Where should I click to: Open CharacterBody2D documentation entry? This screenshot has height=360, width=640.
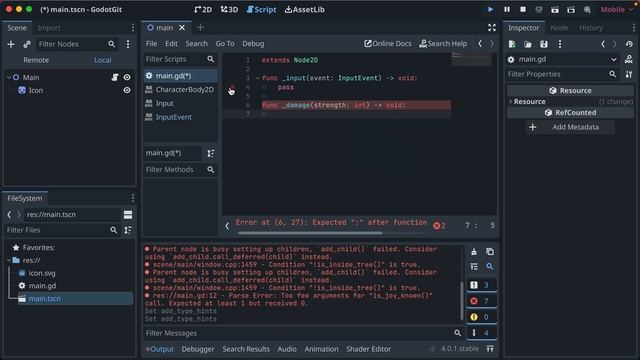click(180, 90)
